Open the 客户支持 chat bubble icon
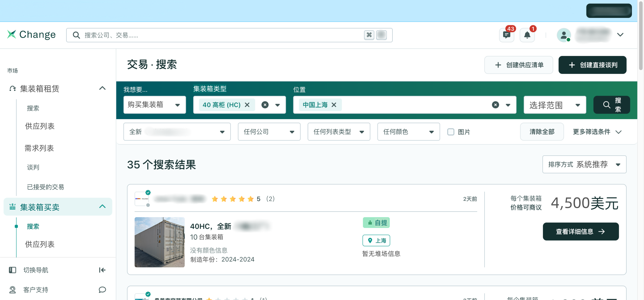The height and width of the screenshot is (300, 644). click(102, 290)
